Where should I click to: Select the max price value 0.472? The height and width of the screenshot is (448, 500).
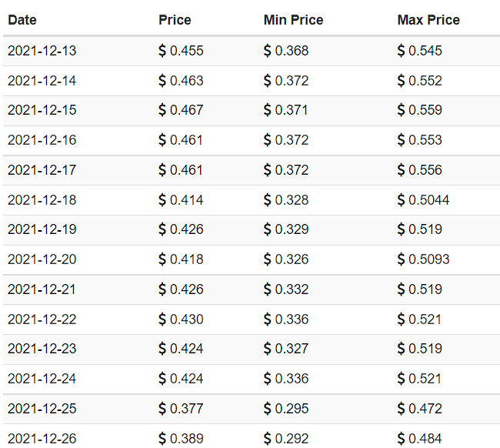[x=425, y=408]
